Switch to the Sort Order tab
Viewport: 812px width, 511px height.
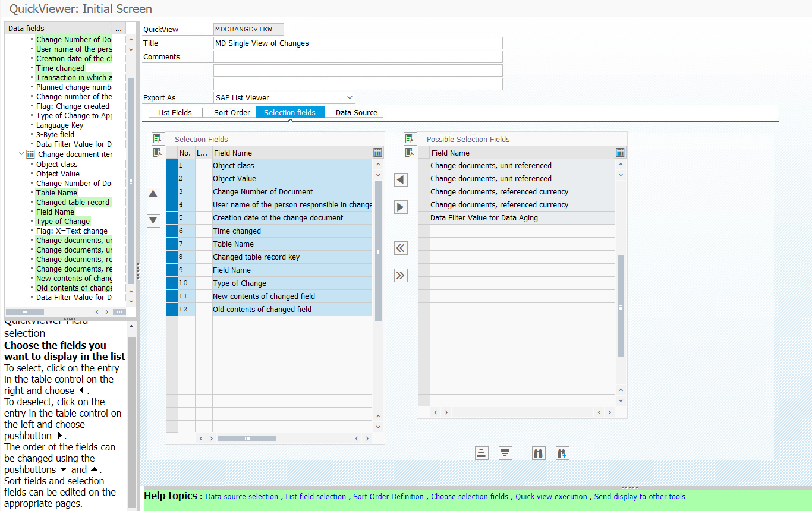pyautogui.click(x=231, y=112)
